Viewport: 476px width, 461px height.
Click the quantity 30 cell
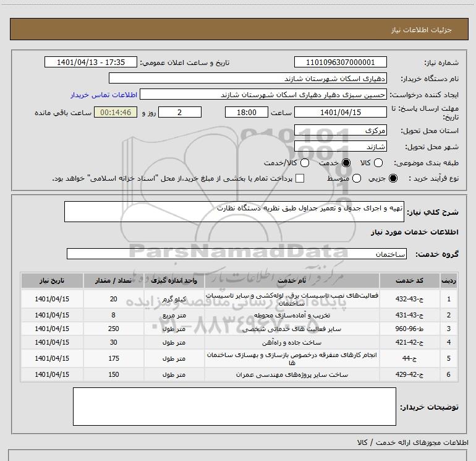pos(114,342)
